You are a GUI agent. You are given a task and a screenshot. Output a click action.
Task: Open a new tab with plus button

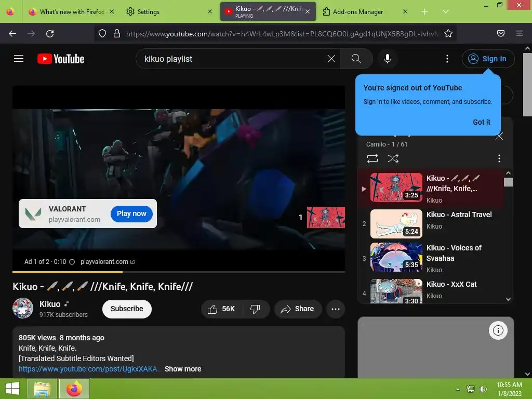[x=425, y=12]
